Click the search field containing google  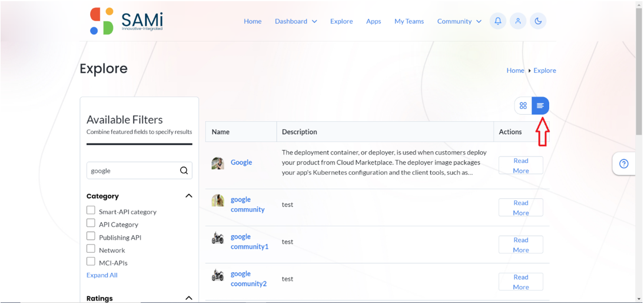click(x=140, y=171)
